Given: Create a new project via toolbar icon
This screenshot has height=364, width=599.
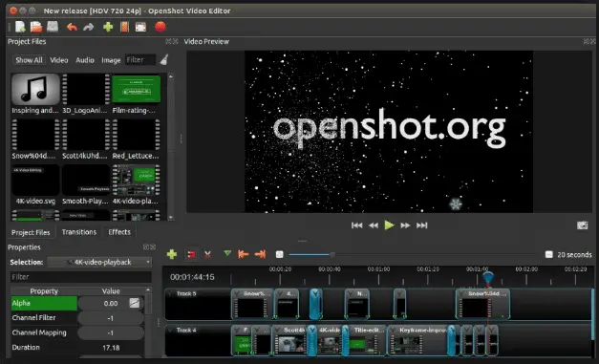Looking at the screenshot, I should pos(20,27).
